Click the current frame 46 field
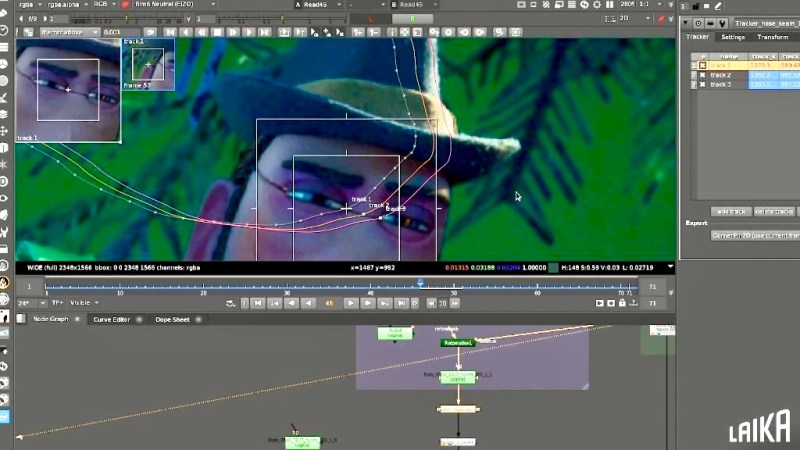 pyautogui.click(x=329, y=303)
